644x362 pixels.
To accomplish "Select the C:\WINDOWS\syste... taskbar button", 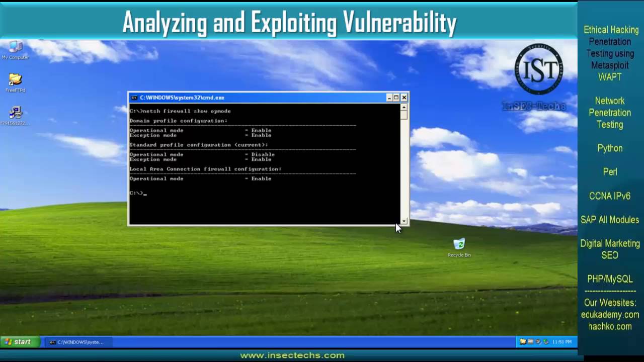I will click(x=79, y=342).
